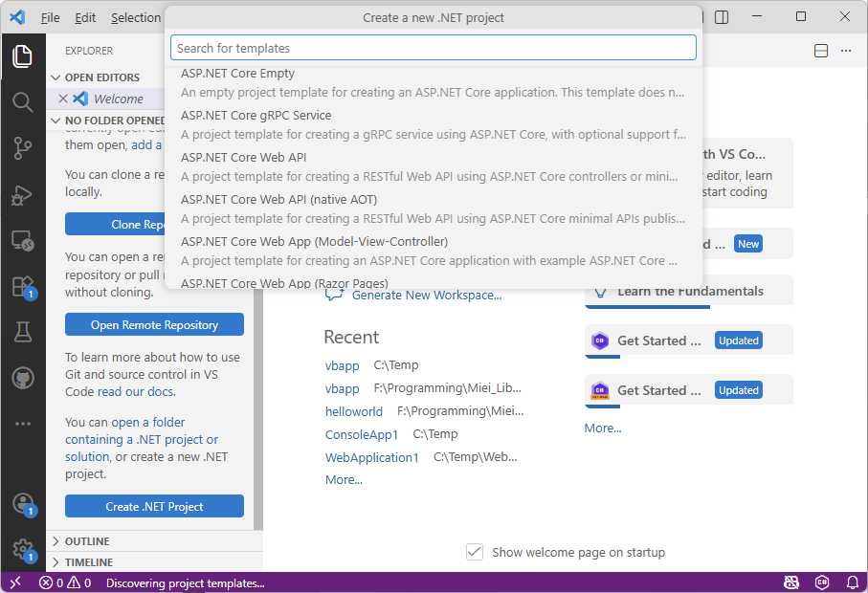The width and height of the screenshot is (868, 593).
Task: Click the Create .NET Project button
Action: coord(154,506)
